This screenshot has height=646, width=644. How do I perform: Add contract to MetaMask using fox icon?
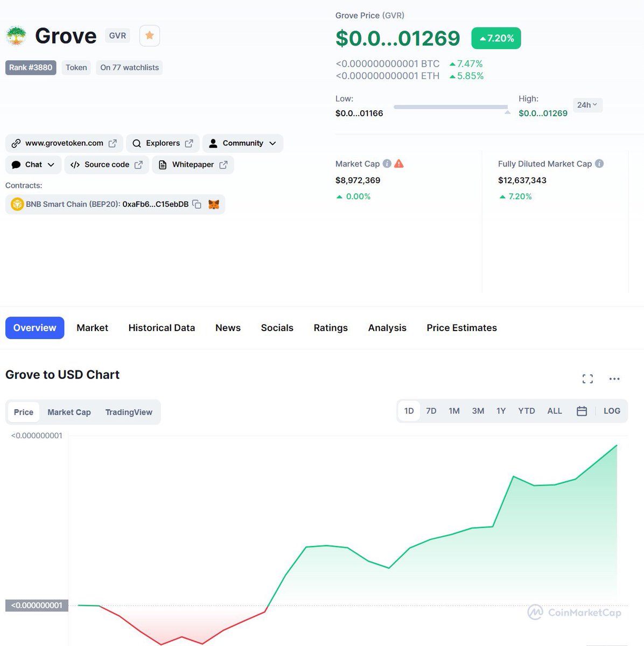click(214, 204)
